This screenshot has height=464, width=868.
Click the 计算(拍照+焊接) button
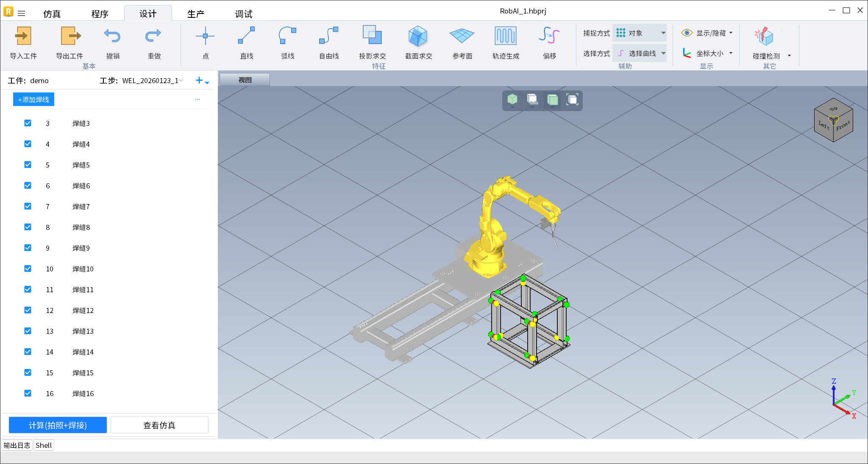coord(58,425)
